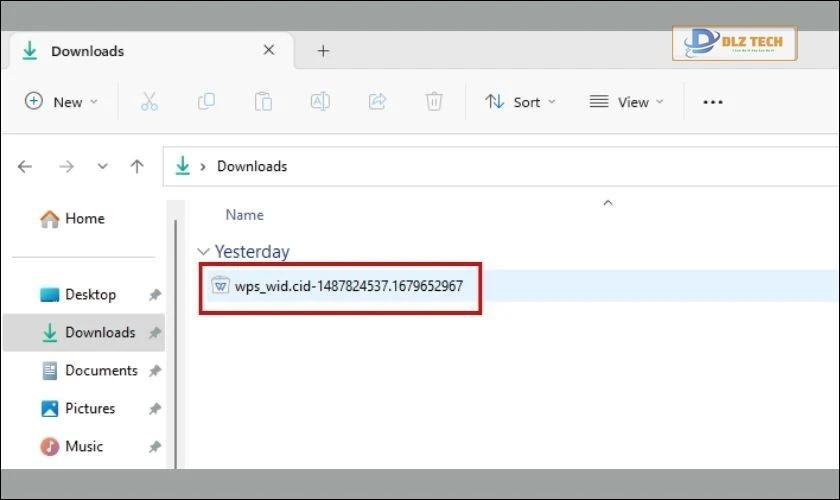Click the Delete trash can icon

(x=434, y=101)
